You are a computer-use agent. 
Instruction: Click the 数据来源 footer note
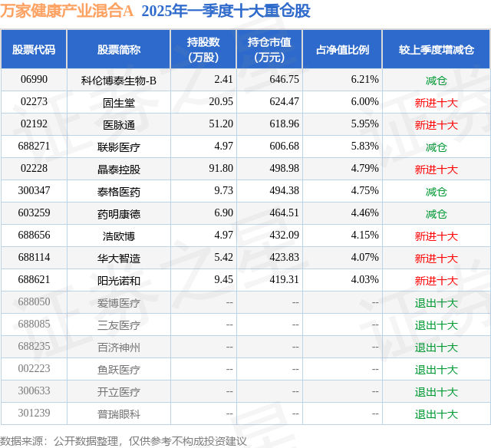123,441
